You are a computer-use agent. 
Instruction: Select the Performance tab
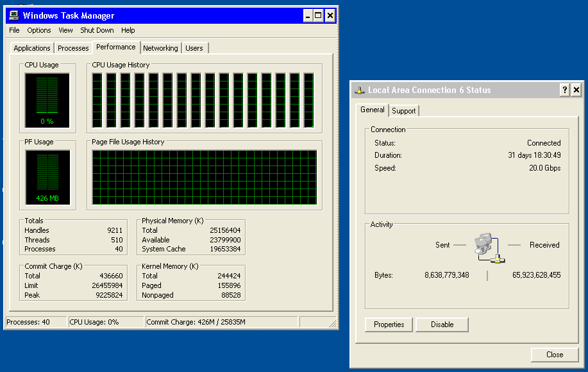point(116,47)
